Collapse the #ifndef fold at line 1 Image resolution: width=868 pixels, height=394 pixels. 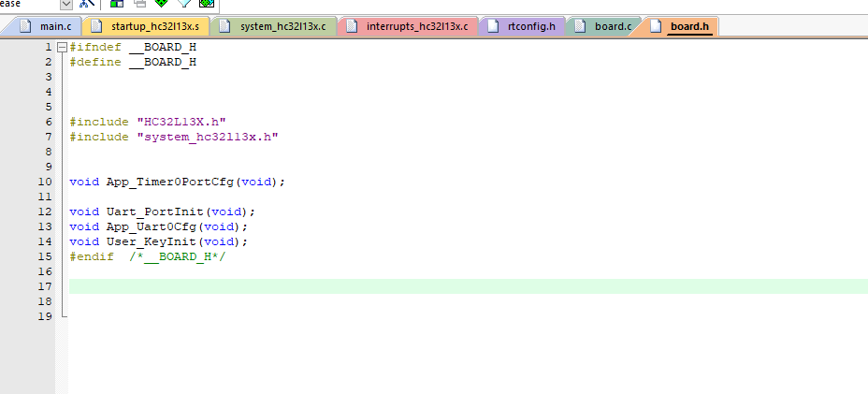click(x=62, y=47)
